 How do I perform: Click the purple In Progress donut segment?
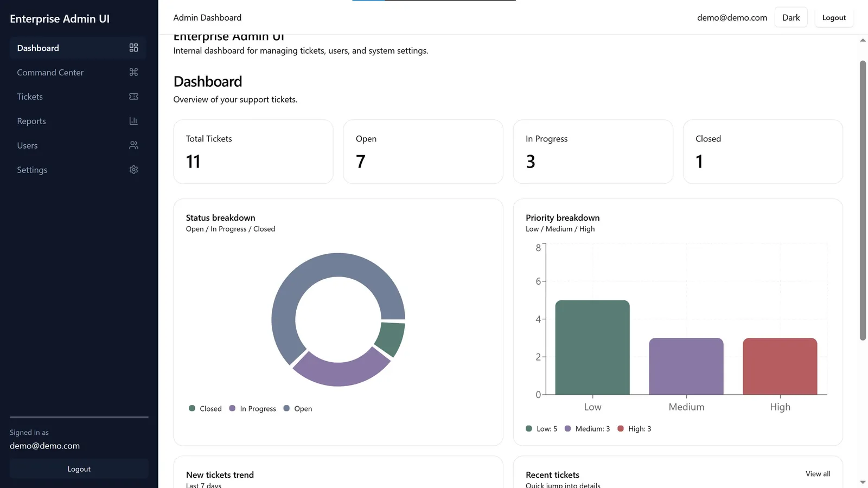tap(341, 373)
